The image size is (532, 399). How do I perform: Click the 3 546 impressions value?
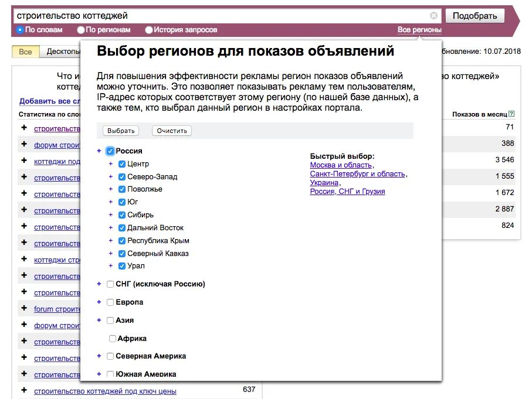(x=504, y=160)
